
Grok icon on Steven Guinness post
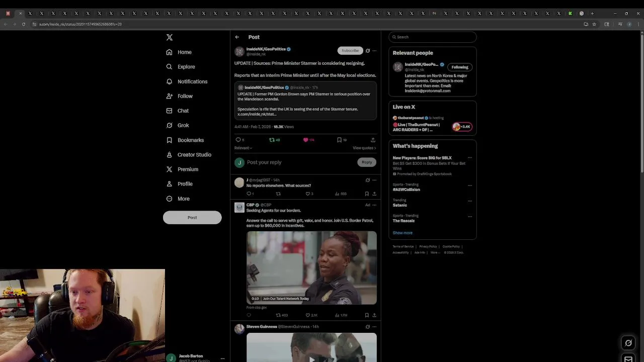pyautogui.click(x=367, y=327)
